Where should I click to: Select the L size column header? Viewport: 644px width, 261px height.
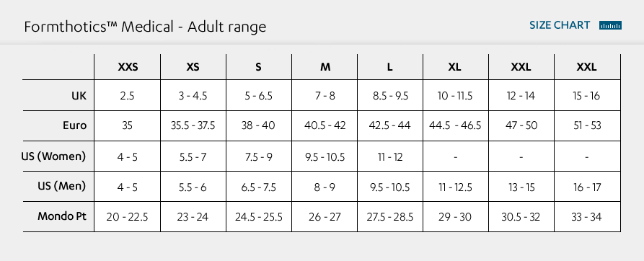point(390,67)
